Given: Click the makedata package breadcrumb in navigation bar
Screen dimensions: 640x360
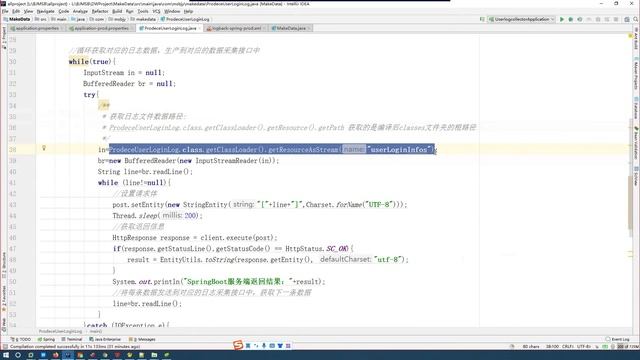Looking at the screenshot, I should click(143, 19).
